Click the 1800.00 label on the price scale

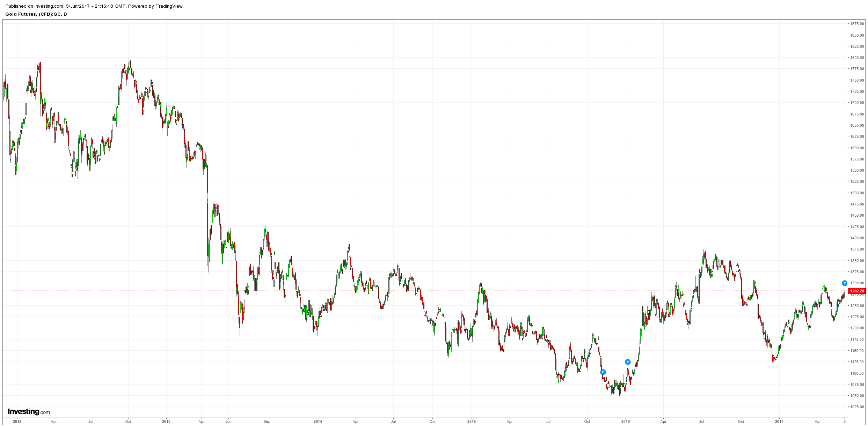click(x=857, y=58)
